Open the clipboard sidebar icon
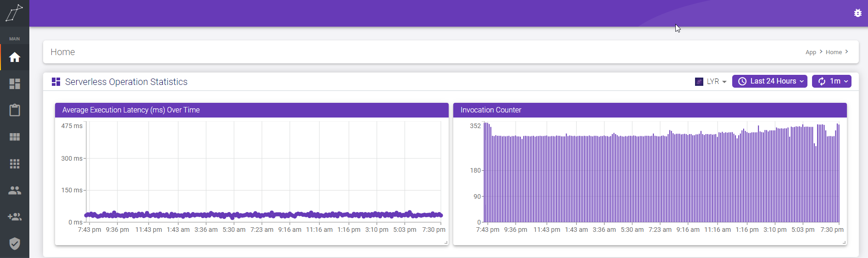The width and height of the screenshot is (868, 258). 15,110
